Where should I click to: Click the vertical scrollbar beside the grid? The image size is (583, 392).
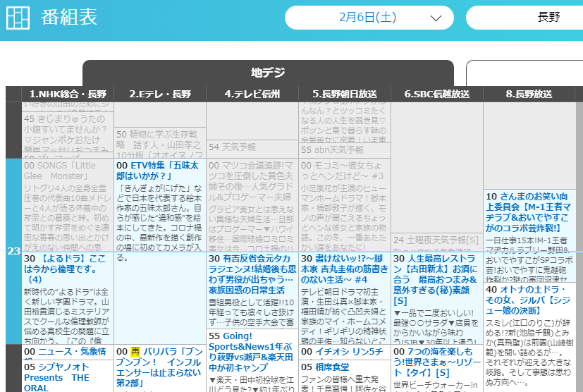[579, 247]
